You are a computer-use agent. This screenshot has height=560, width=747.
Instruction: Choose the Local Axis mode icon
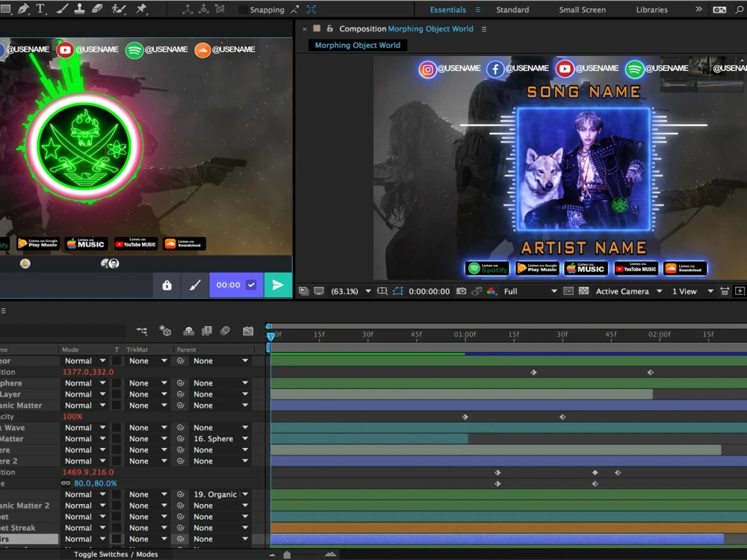(187, 9)
